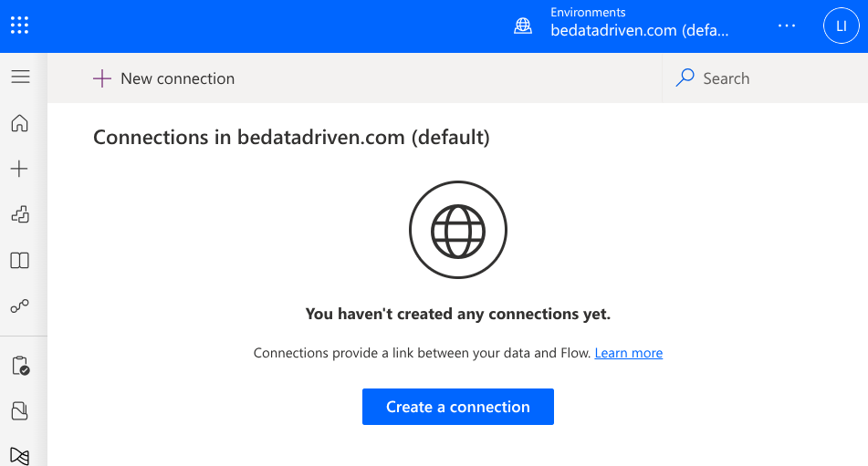Collapse the left navigation with hamburger icon

(x=20, y=77)
